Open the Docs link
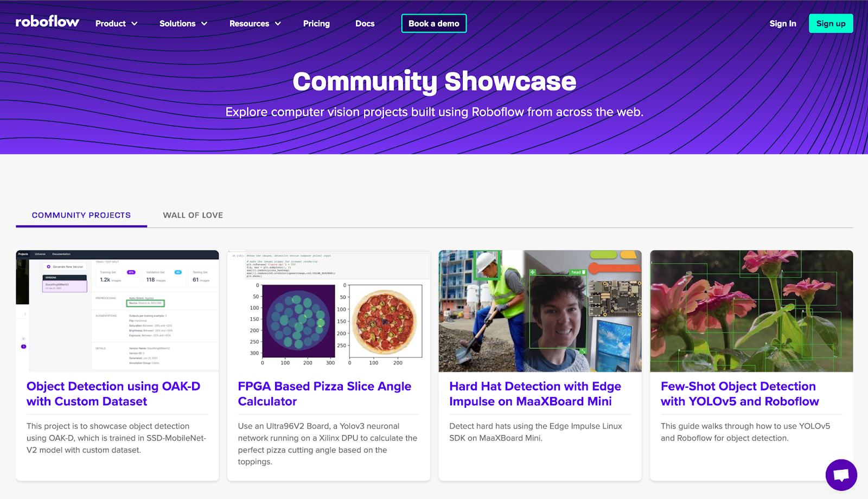The height and width of the screenshot is (499, 868). click(365, 24)
